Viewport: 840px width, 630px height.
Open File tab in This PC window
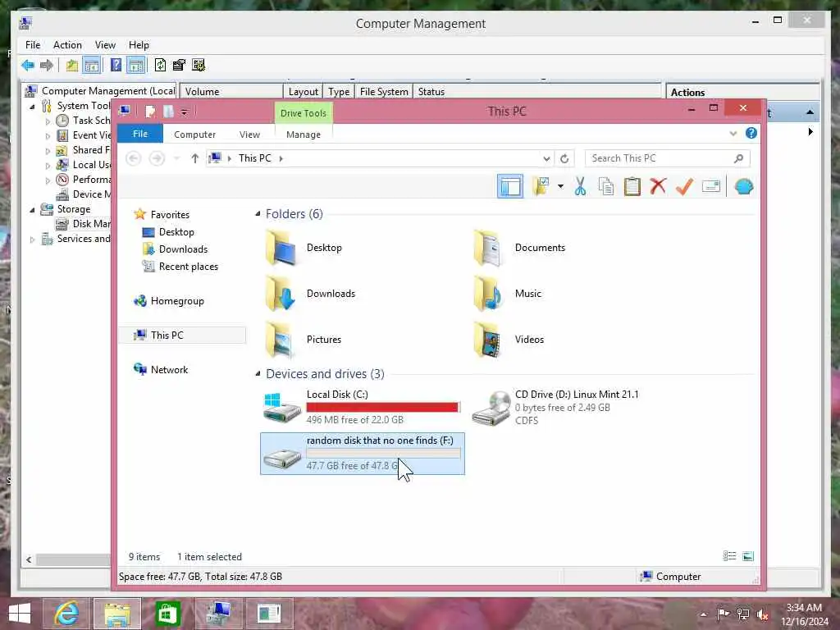point(139,134)
